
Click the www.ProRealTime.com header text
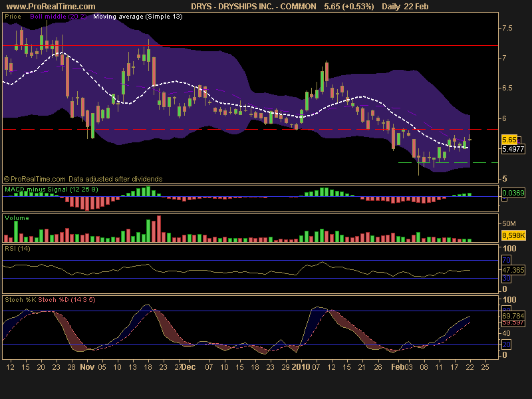pos(51,7)
